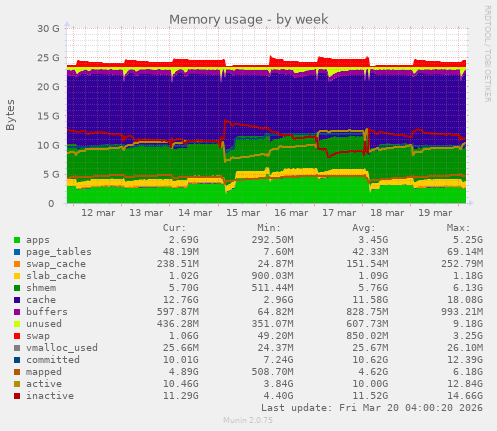
Task: Click buffers current value 597.87M
Action: pos(178,312)
